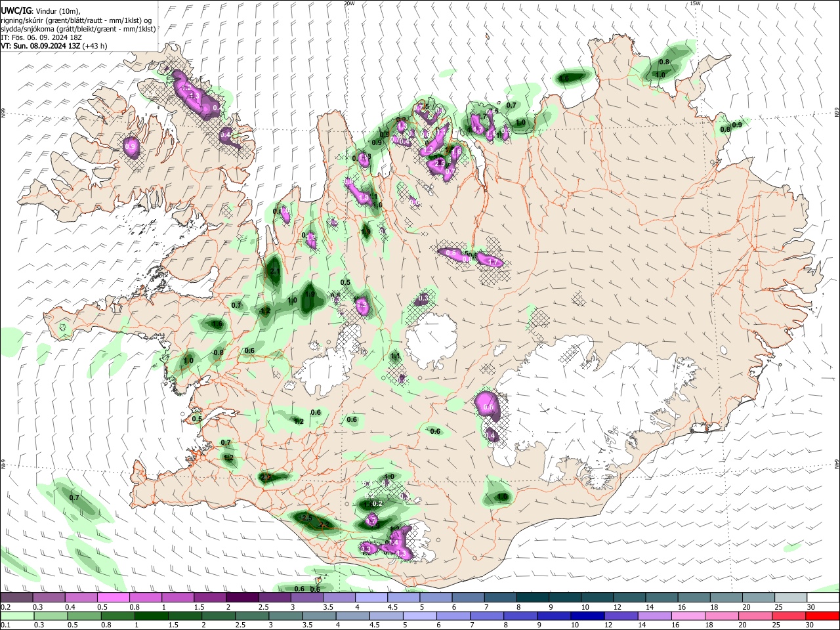Click the '64N' latitude label on right edge
The image size is (840, 630).
(x=837, y=464)
